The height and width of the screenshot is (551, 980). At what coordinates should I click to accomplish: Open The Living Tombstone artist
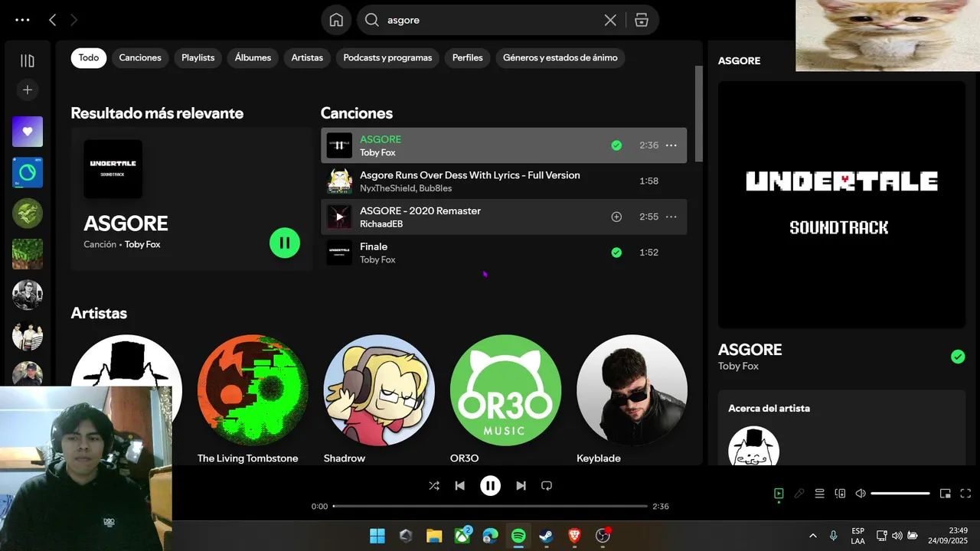[253, 398]
